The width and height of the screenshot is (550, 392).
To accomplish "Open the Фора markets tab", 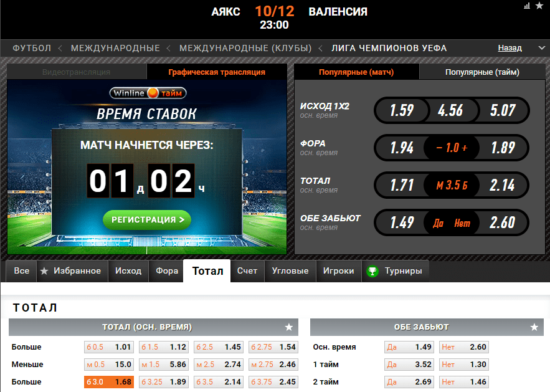I will [x=166, y=271].
